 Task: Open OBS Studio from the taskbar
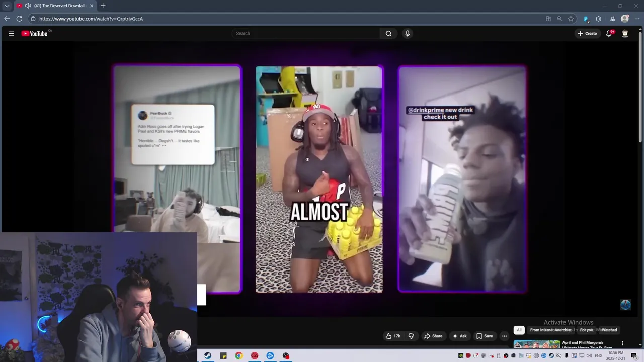click(286, 355)
